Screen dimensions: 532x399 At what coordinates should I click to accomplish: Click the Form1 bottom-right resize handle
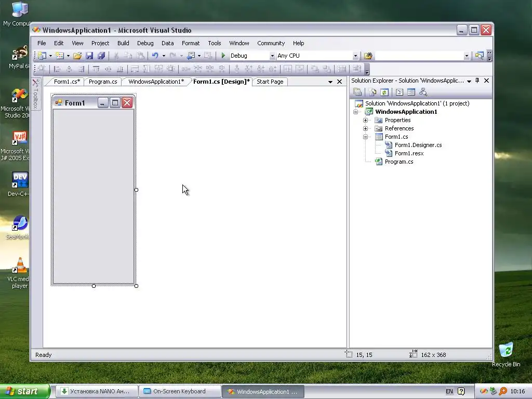(x=137, y=286)
